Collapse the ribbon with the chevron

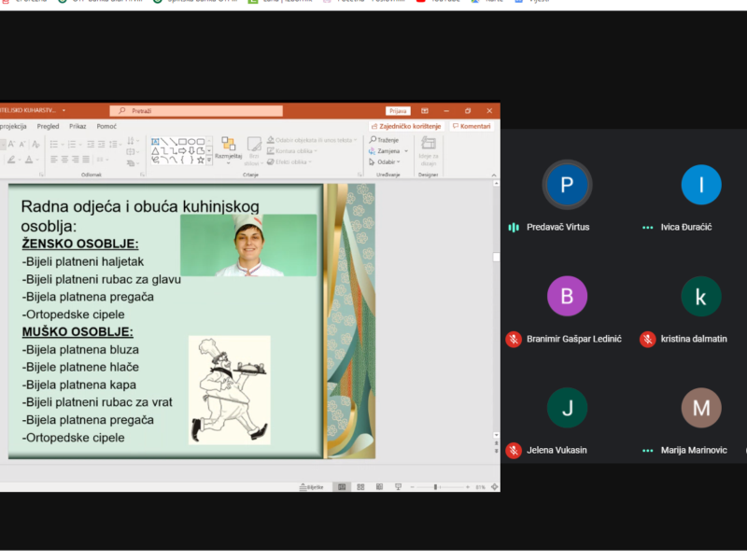494,175
